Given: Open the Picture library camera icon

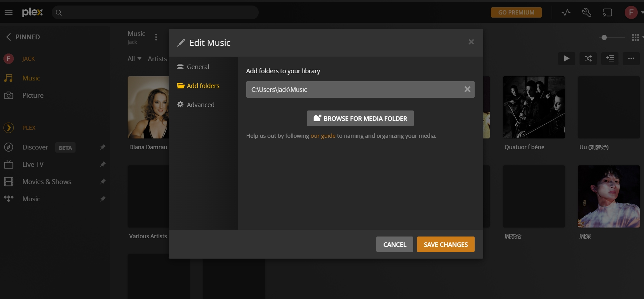Looking at the screenshot, I should click(9, 95).
